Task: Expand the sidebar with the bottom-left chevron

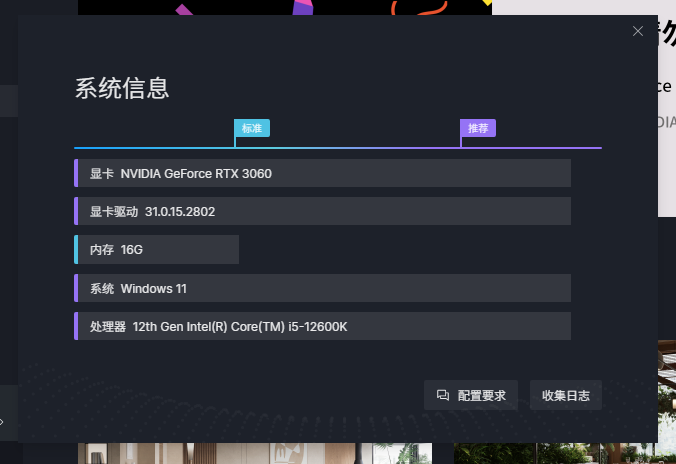Action: coord(3,422)
